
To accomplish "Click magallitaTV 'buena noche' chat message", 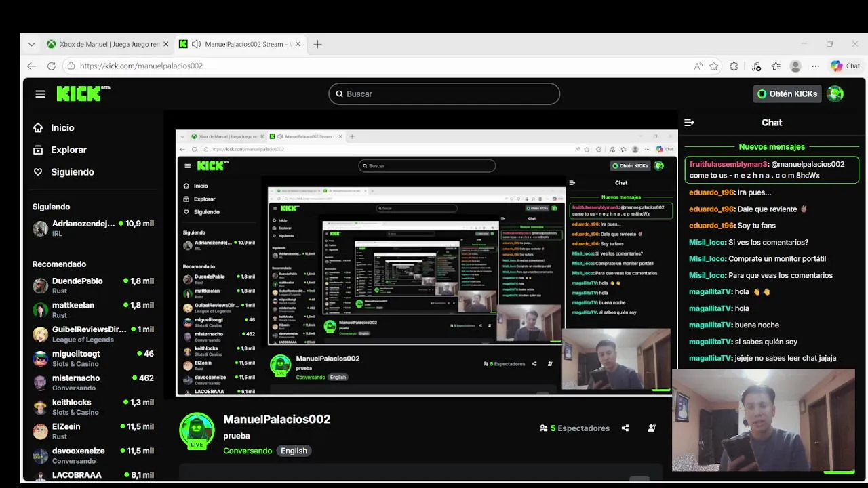I will coord(734,325).
